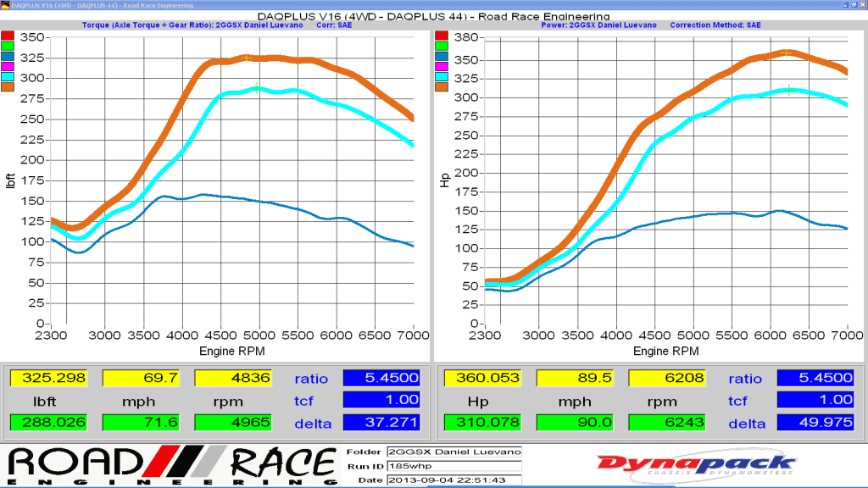Select red swatch in torque graph legend
The image size is (868, 488).
(x=7, y=36)
